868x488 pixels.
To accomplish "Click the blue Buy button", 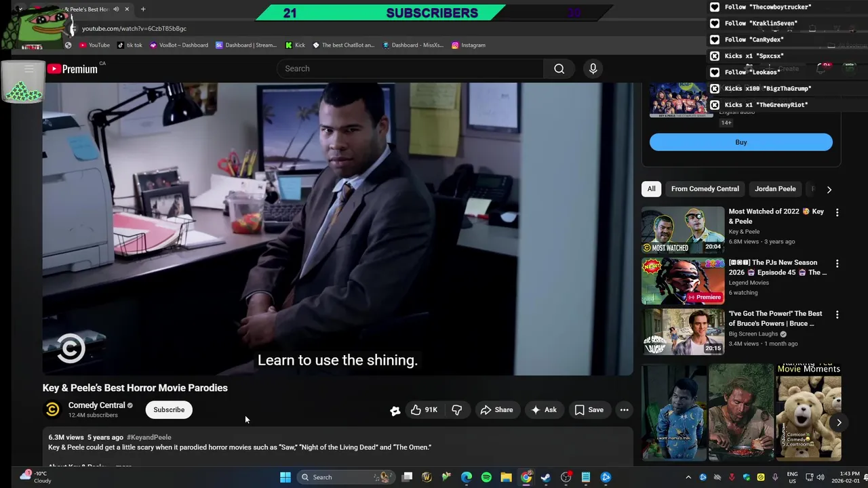I will 741,142.
